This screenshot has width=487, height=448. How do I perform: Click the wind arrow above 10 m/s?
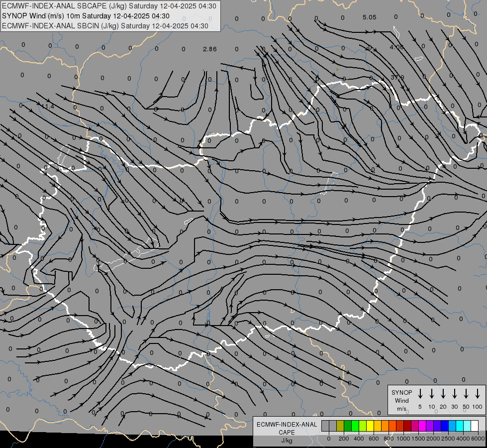pos(431,393)
